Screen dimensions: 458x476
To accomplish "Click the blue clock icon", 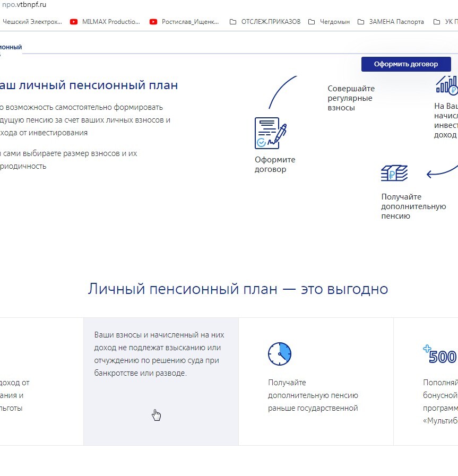I will pos(280,353).
